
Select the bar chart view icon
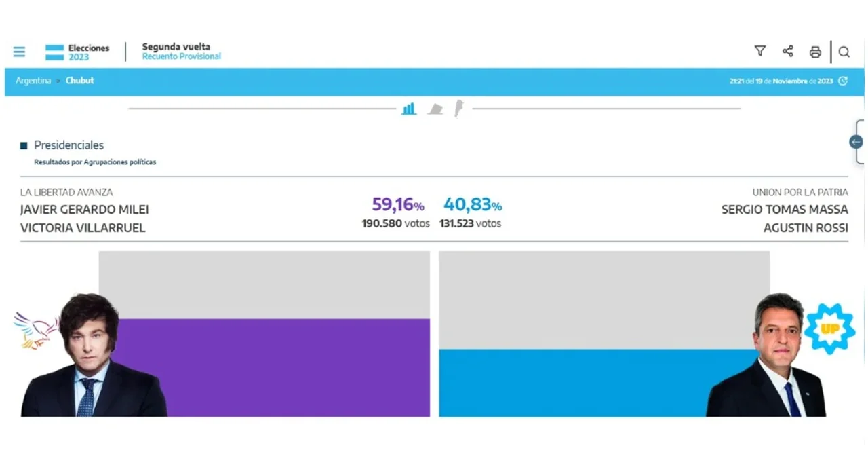[x=409, y=109]
